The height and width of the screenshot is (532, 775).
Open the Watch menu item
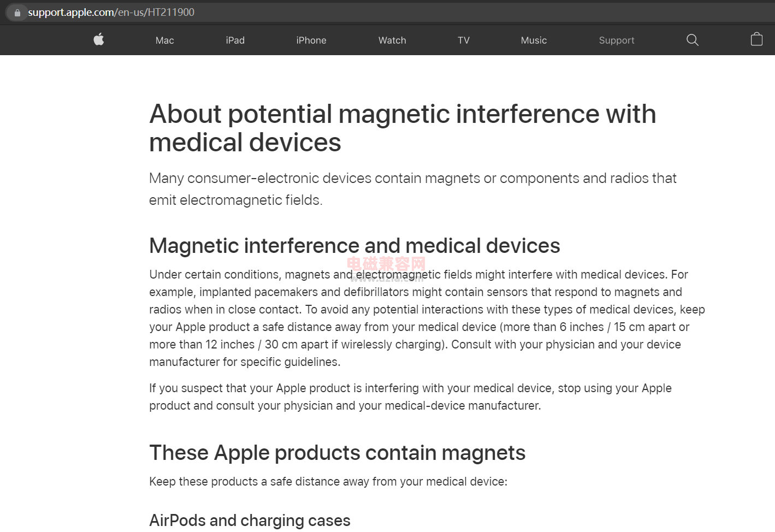pos(392,40)
